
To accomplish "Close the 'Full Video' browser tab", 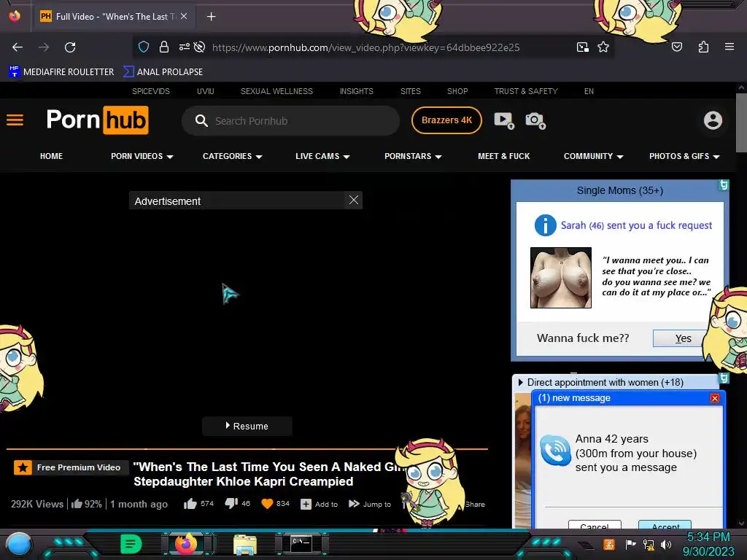I will click(184, 16).
